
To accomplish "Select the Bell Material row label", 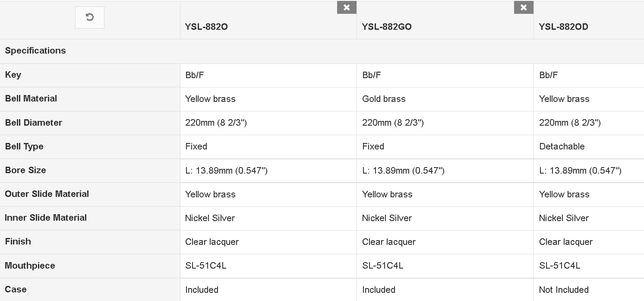I will 31,98.
